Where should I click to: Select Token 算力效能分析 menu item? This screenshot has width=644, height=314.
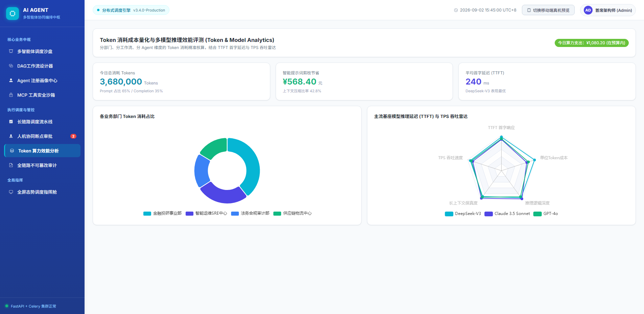pos(42,151)
